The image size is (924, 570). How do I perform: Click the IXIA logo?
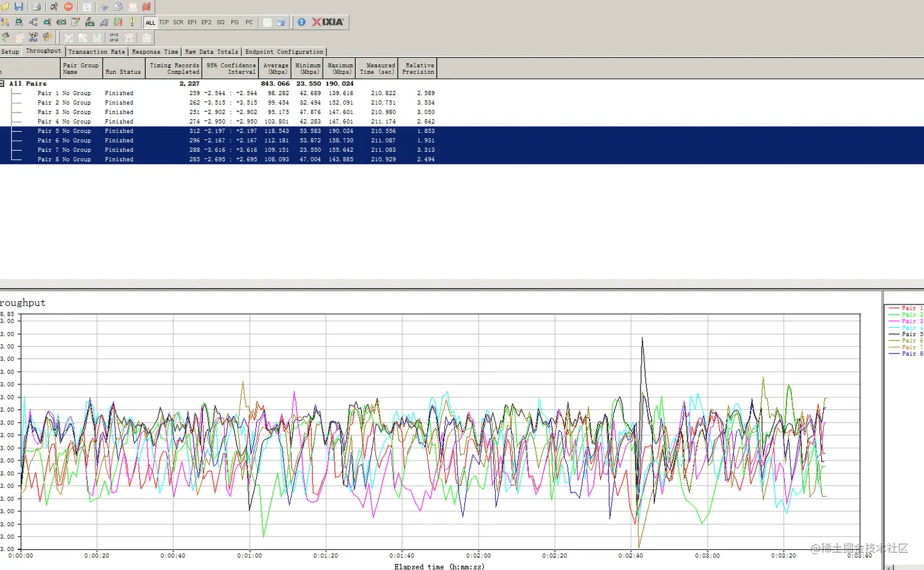tap(326, 22)
